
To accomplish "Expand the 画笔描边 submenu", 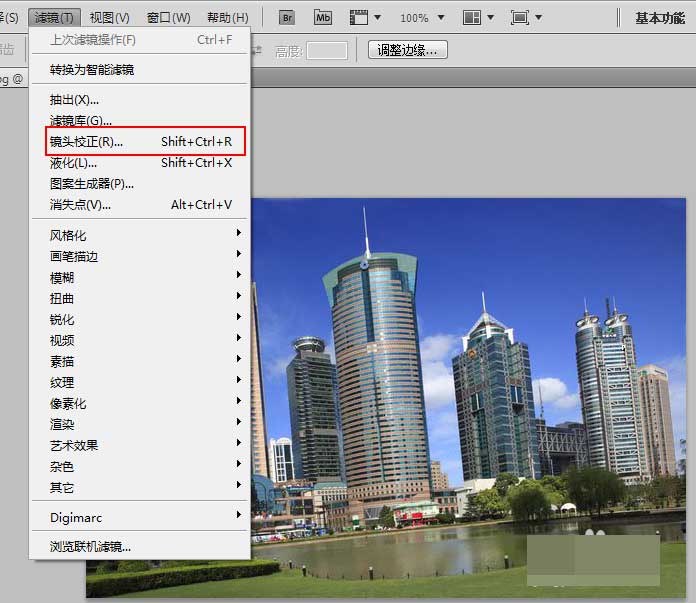I will [x=139, y=256].
